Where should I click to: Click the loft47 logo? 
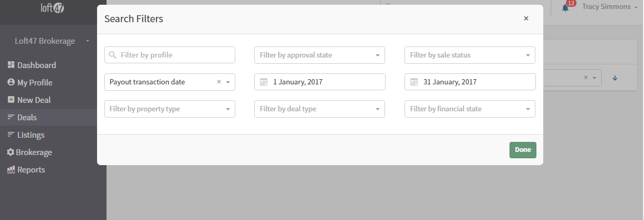(x=53, y=8)
